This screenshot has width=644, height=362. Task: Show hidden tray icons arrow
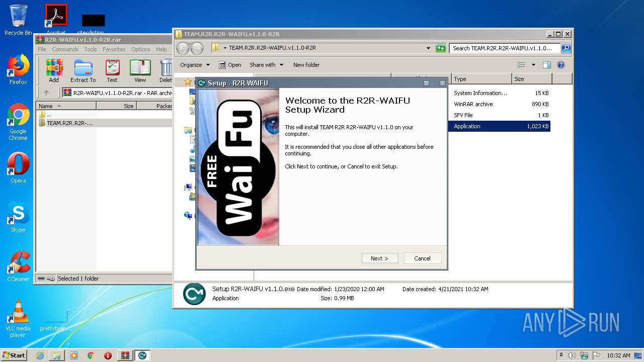point(561,355)
